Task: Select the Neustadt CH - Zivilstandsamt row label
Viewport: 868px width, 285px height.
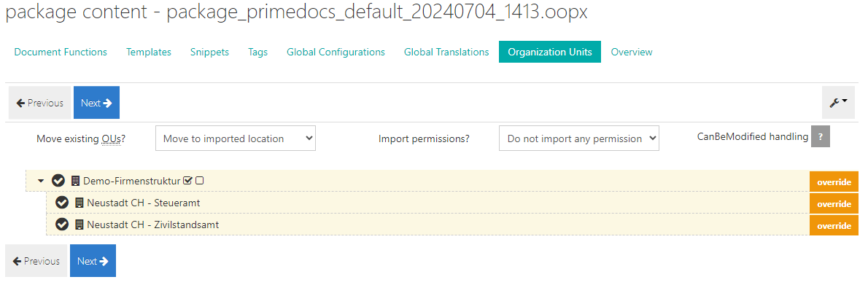Action: tap(152, 225)
